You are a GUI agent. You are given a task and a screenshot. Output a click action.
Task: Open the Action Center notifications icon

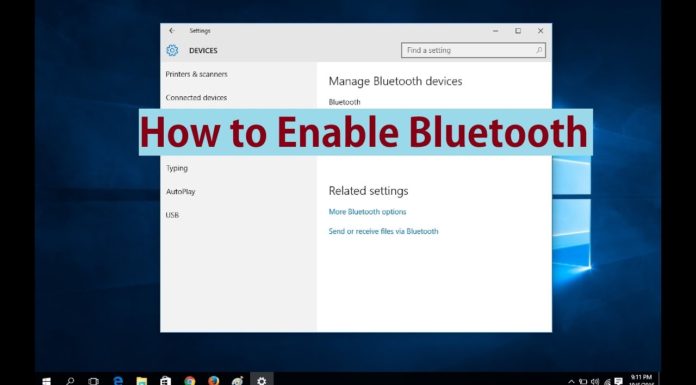618,381
